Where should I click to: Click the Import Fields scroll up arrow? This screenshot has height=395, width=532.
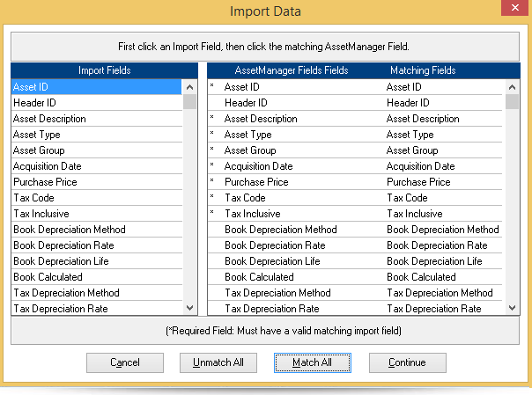pyautogui.click(x=190, y=87)
